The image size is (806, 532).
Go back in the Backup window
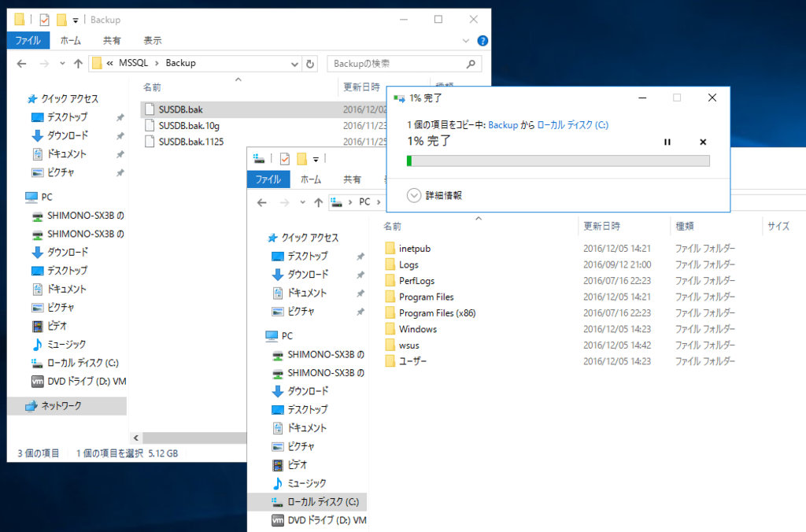(x=21, y=64)
